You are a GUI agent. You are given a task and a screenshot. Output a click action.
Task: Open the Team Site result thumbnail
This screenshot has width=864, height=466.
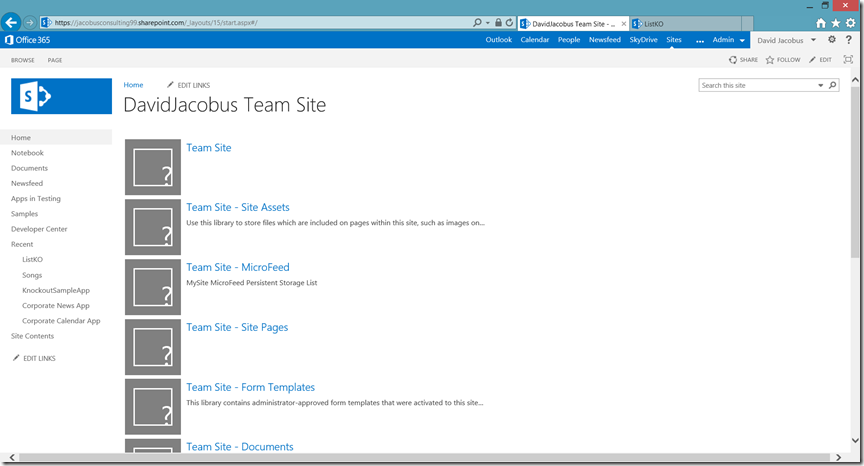(153, 167)
